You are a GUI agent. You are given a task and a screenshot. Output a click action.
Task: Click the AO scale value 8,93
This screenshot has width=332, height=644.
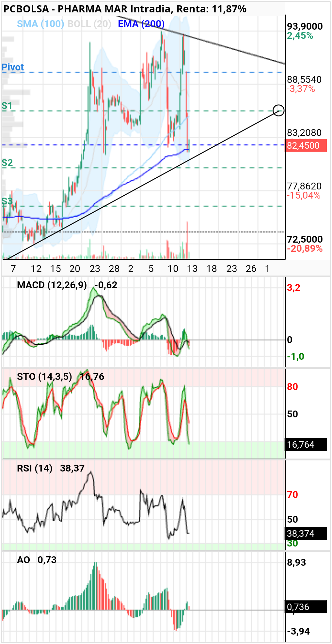(x=296, y=562)
